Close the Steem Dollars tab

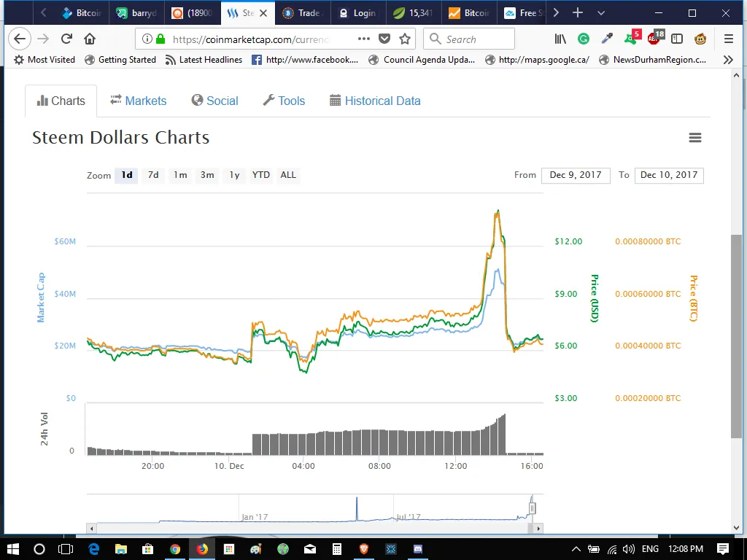tap(263, 13)
